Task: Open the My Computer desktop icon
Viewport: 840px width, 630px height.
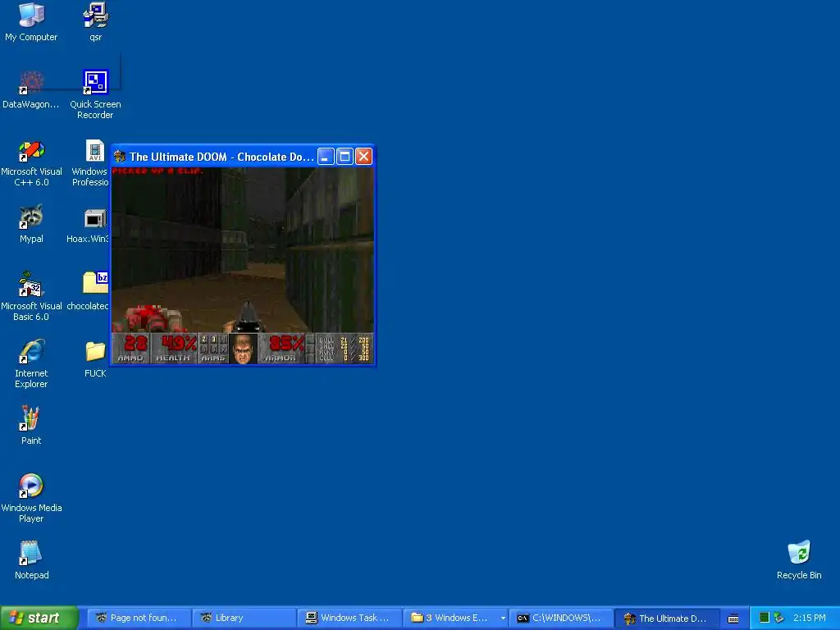Action: pyautogui.click(x=31, y=21)
